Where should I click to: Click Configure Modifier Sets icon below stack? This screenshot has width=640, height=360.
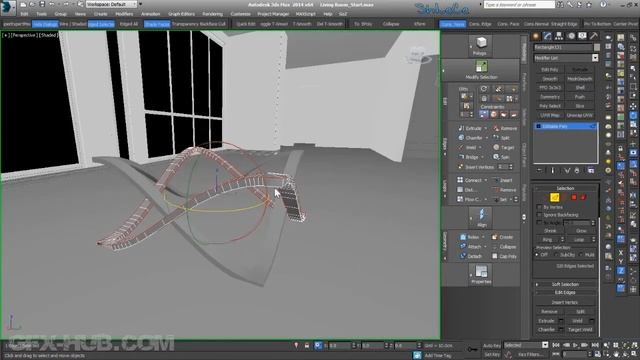click(x=591, y=171)
